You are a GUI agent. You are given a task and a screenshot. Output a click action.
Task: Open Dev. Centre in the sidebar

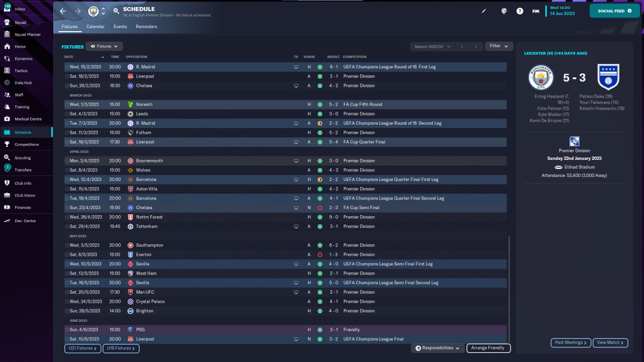coord(26,221)
